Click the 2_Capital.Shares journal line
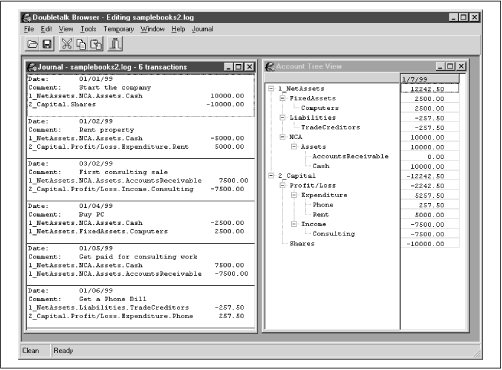 pos(136,104)
